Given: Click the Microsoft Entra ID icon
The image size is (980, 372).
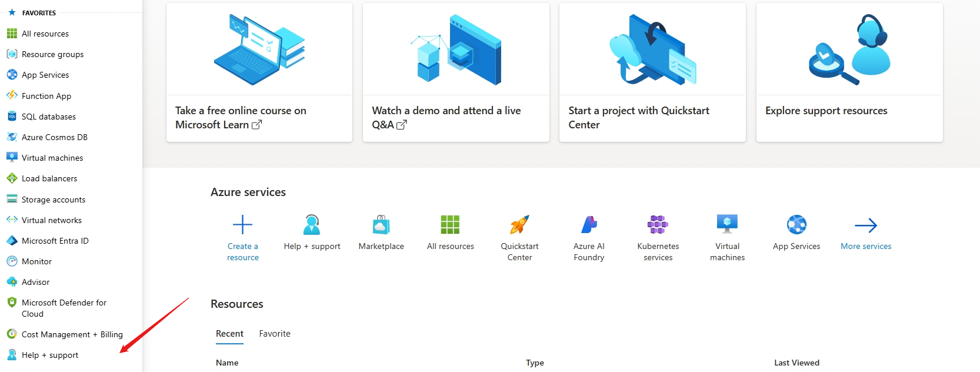Looking at the screenshot, I should point(12,241).
